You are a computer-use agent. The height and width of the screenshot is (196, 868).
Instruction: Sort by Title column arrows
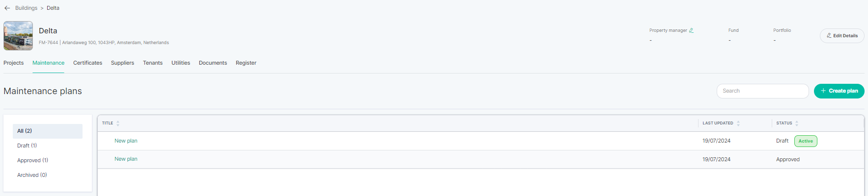[x=118, y=123]
